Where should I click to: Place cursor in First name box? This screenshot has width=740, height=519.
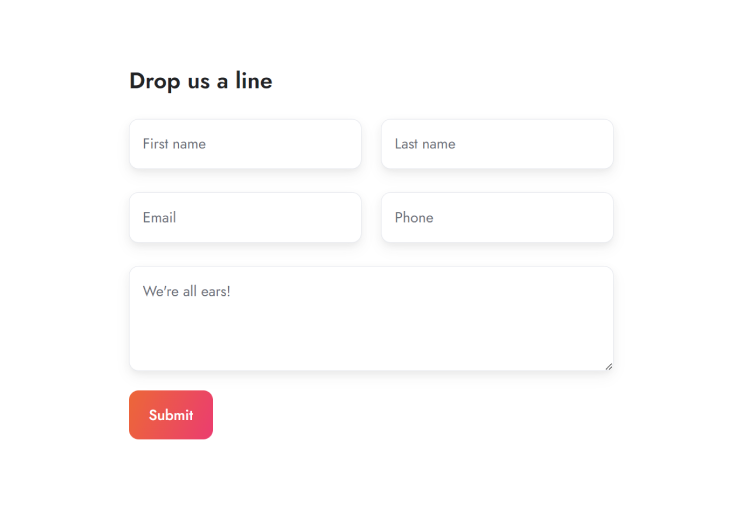[x=245, y=144]
